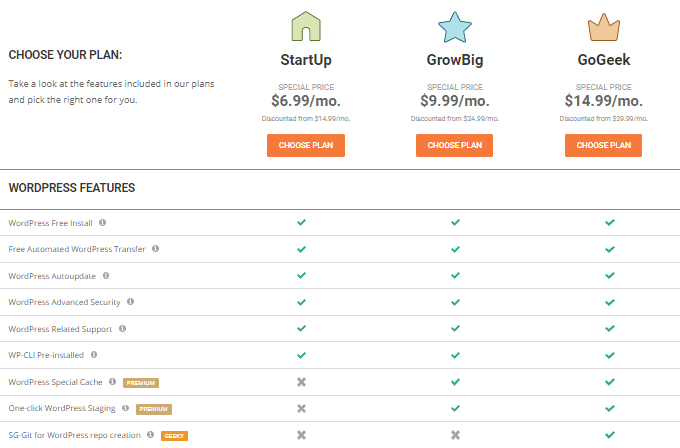Click GoGeek checkmark for WordPress Free Install
The image size is (680, 448).
pos(609,222)
